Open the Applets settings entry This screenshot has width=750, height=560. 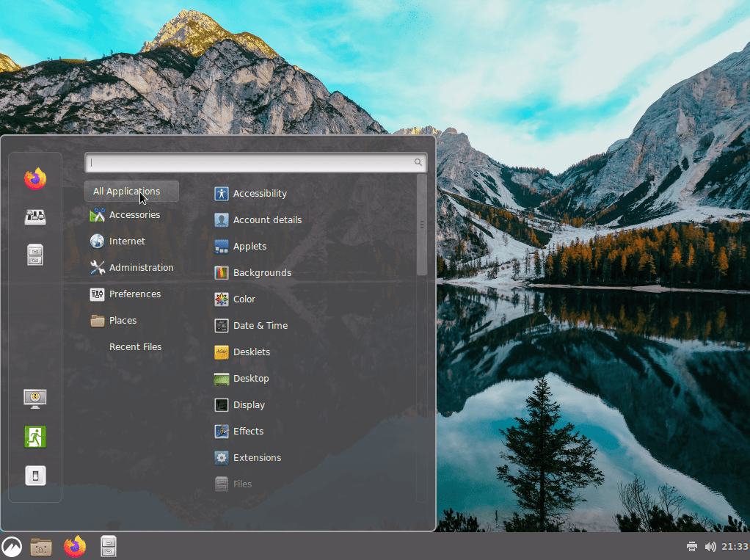250,246
